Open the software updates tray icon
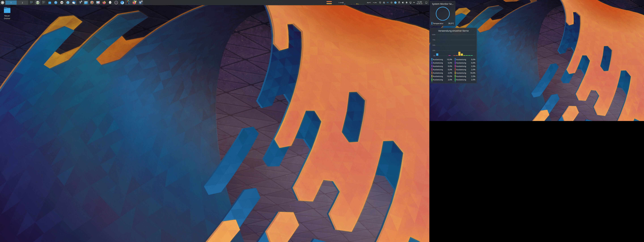Screen dimensions: 644x242 tap(384, 2)
